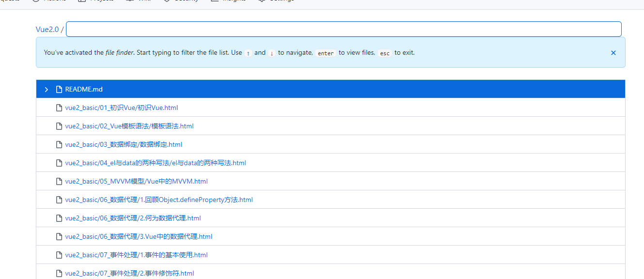Click the file icon beside 模板语法.html
The height and width of the screenshot is (279, 644).
click(59, 126)
